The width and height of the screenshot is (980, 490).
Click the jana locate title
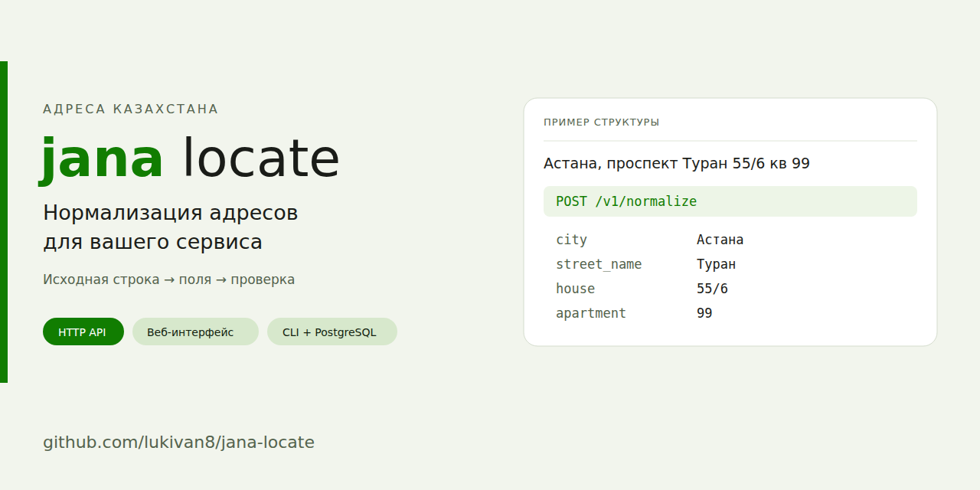(190, 158)
